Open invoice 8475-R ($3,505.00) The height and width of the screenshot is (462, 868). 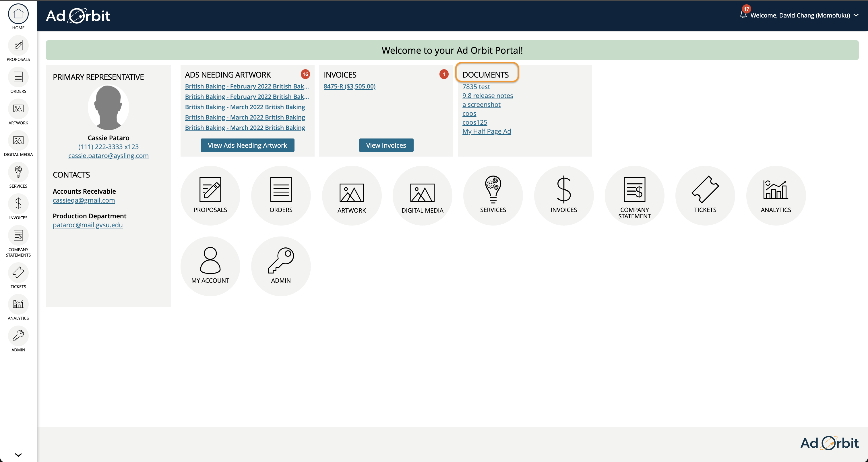349,86
